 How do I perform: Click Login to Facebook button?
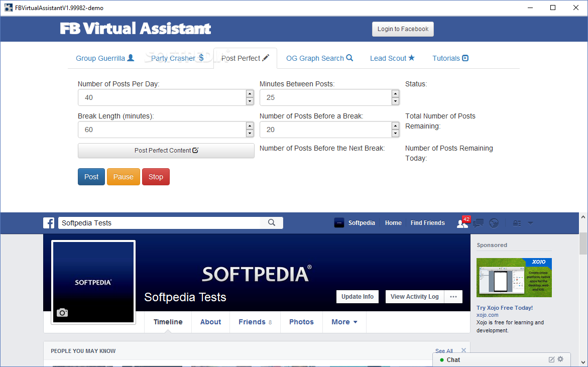[x=403, y=29]
